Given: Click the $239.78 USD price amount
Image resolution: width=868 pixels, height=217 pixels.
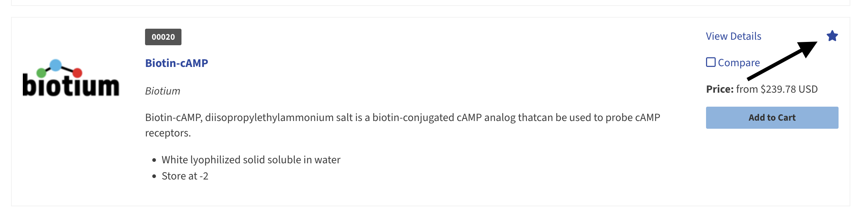Looking at the screenshot, I should [x=789, y=89].
